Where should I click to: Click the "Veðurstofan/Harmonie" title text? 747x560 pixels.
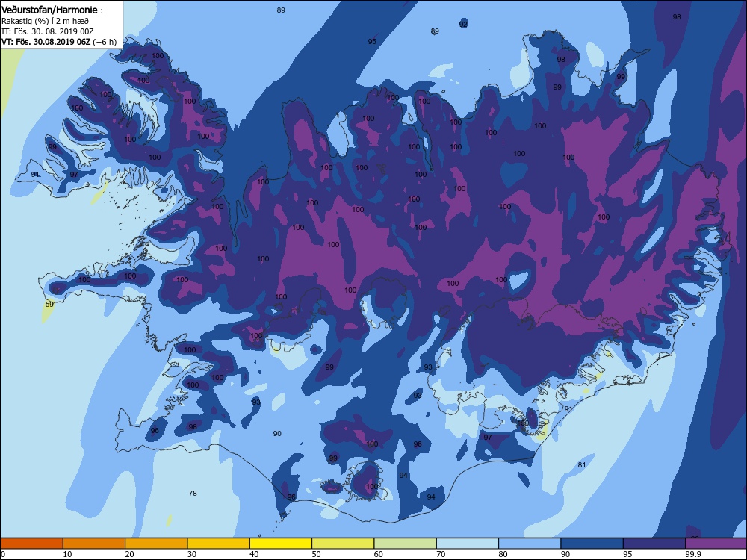49,10
